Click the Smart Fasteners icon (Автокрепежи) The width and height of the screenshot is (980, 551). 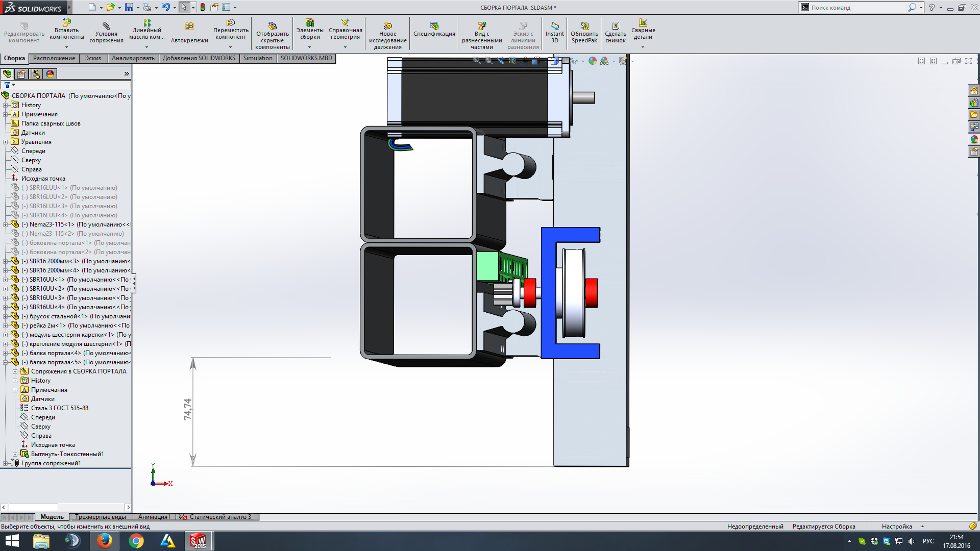pyautogui.click(x=189, y=27)
